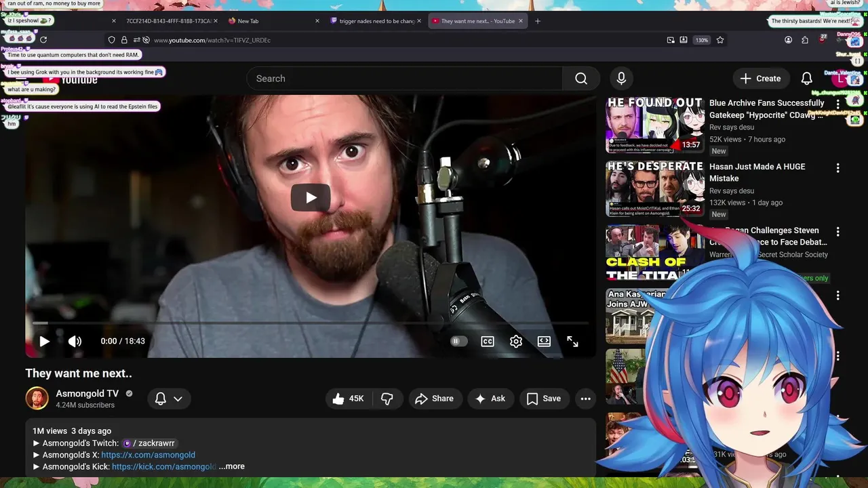Open the Asmongold TV channel avatar
The height and width of the screenshot is (488, 868).
[x=37, y=399]
